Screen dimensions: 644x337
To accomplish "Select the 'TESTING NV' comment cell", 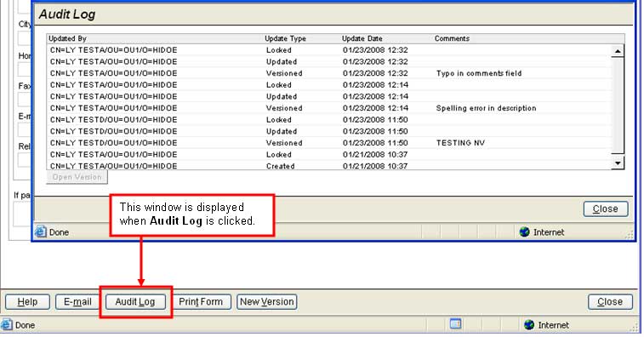I will pyautogui.click(x=460, y=143).
